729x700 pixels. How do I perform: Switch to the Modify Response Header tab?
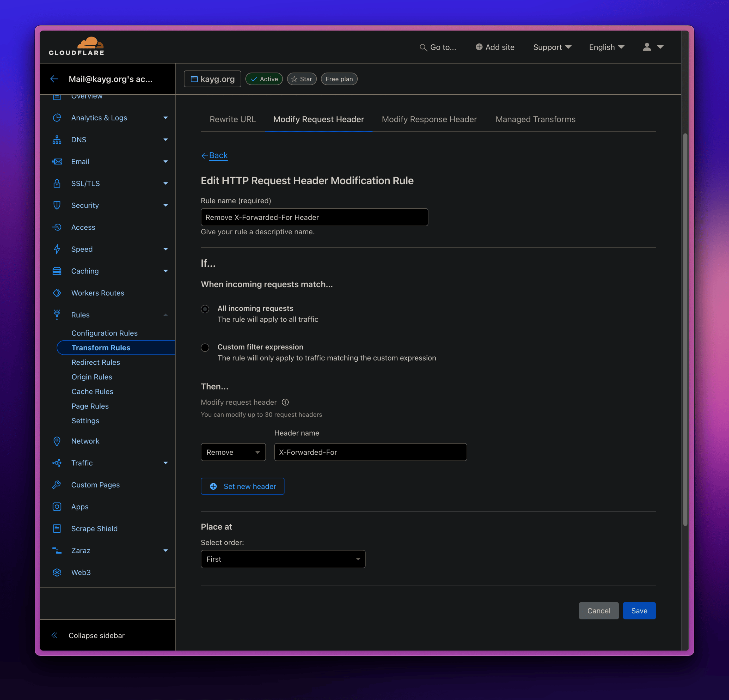tap(429, 119)
